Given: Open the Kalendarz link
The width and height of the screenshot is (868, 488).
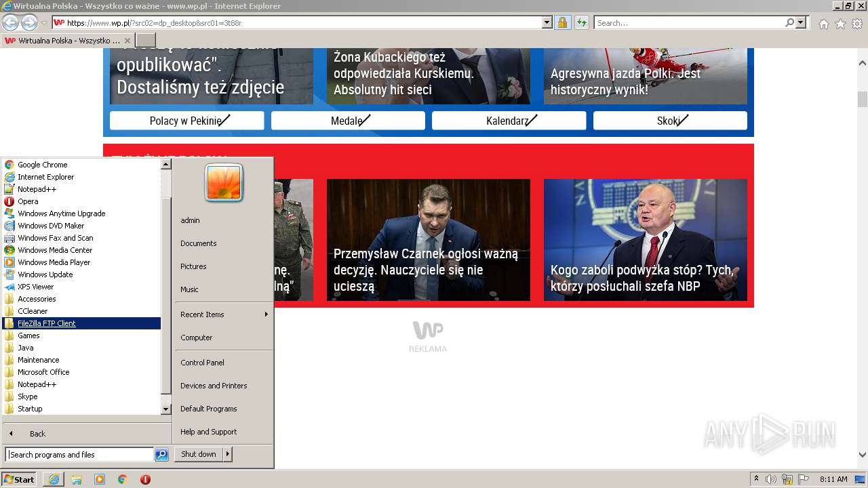Looking at the screenshot, I should tap(509, 121).
